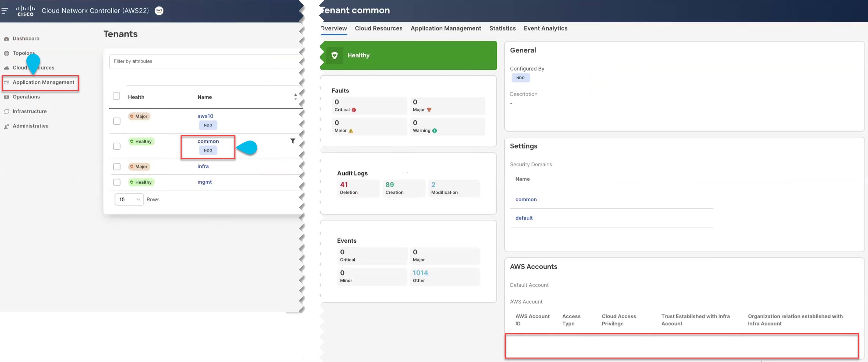Open Operations in the sidebar

[x=26, y=97]
